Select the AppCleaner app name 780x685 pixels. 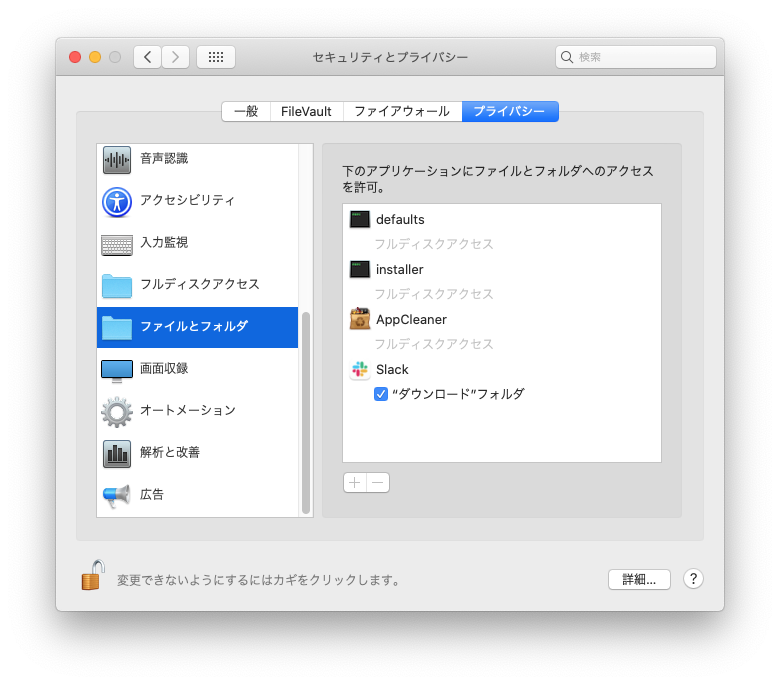411,320
